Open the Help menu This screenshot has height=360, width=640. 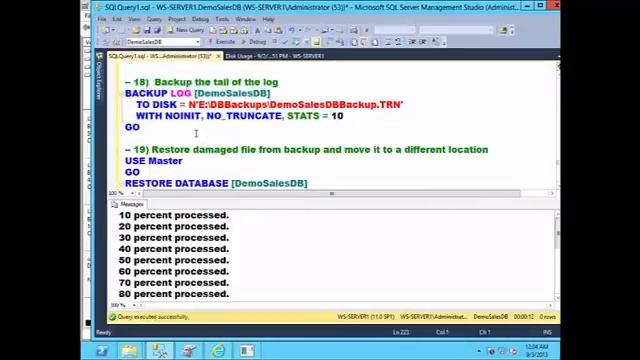point(268,19)
